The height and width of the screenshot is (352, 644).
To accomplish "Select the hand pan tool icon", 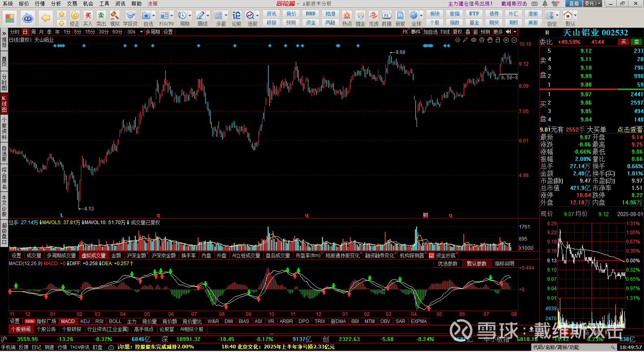I will point(490,40).
